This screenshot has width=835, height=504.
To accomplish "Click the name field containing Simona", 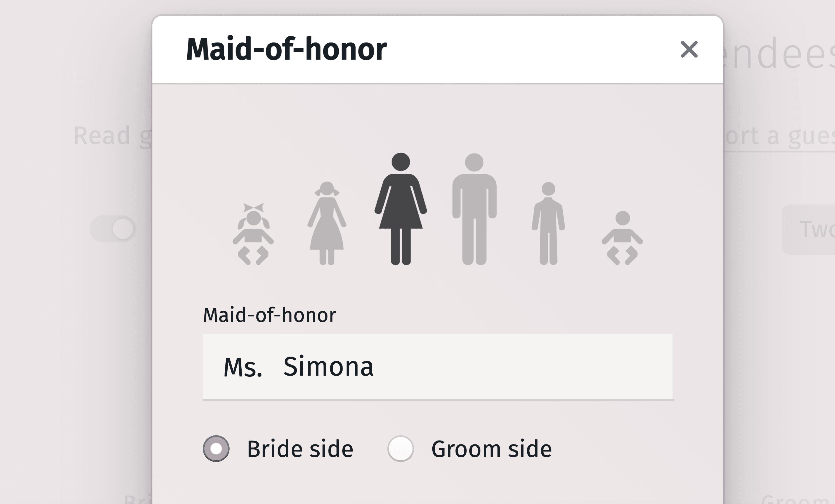I will point(475,366).
